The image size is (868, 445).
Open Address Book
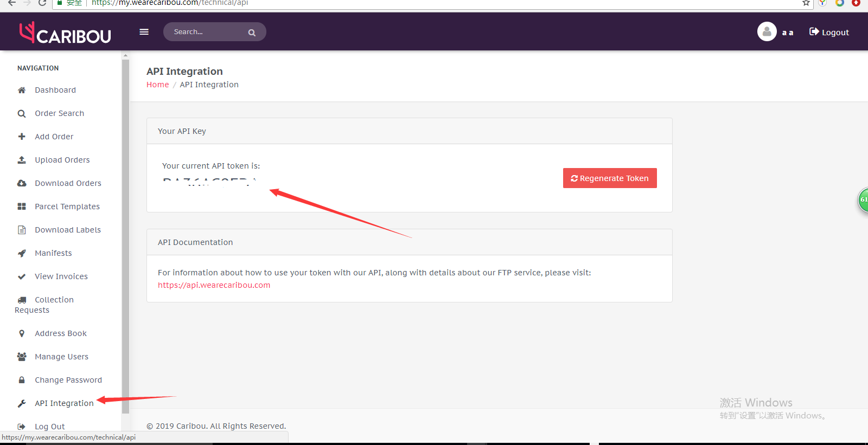[x=61, y=333]
